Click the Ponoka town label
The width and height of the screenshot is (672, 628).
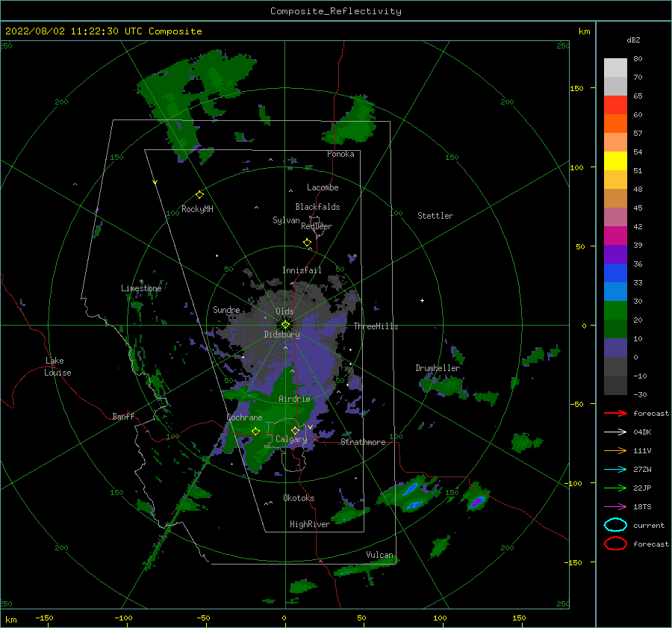pos(340,154)
